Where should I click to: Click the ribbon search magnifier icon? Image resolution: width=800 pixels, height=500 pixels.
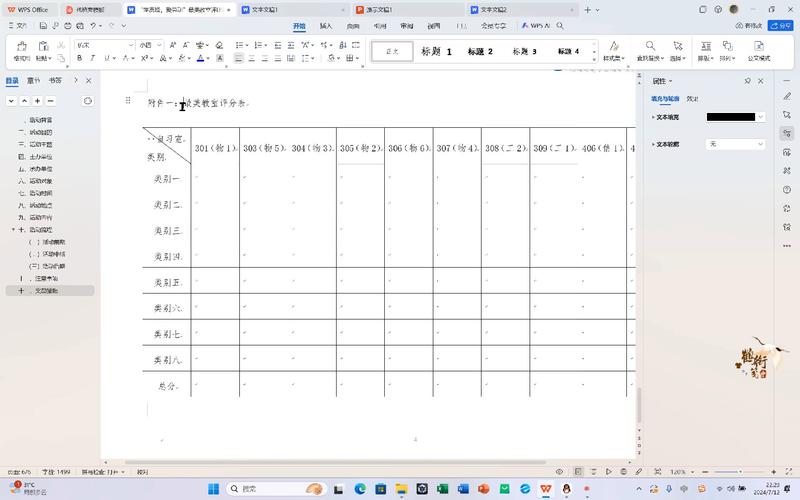[560, 26]
